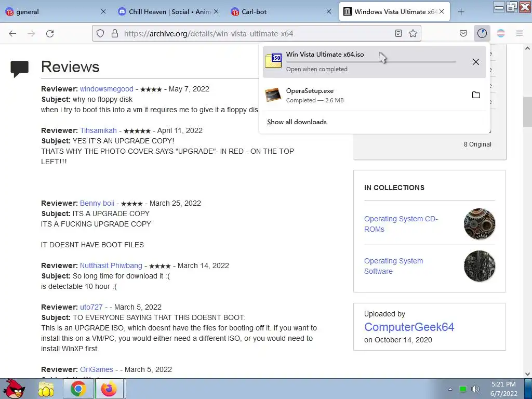532x399 pixels.
Task: Open uploader ComputerGeek64 profile
Action: 409,327
